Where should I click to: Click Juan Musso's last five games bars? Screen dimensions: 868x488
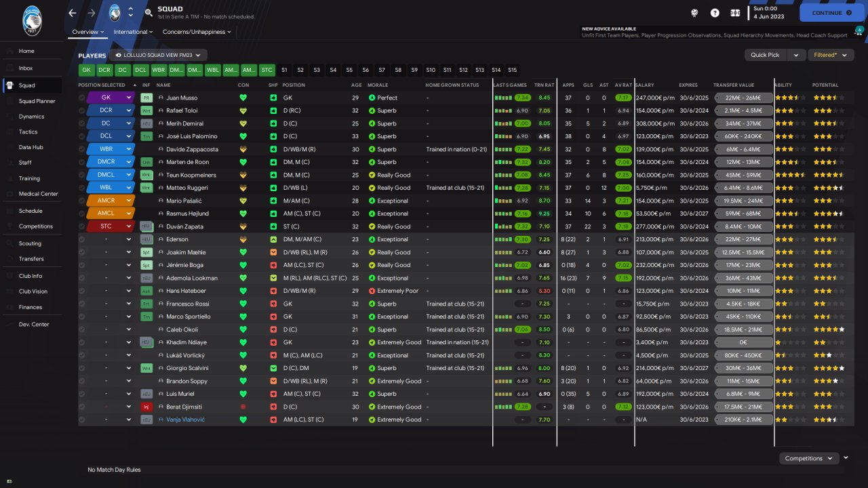[503, 98]
